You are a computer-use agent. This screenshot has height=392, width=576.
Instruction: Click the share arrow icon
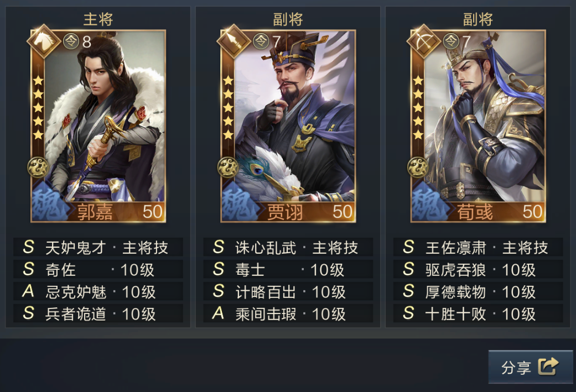[548, 367]
